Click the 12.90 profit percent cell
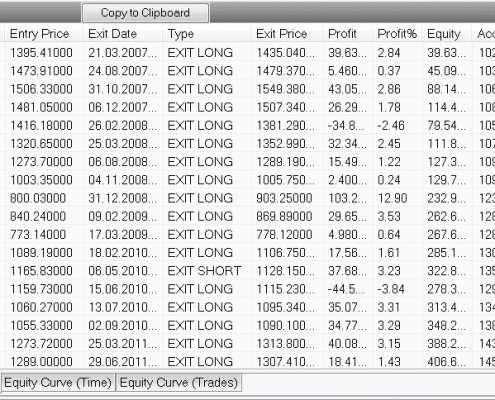 [x=397, y=198]
